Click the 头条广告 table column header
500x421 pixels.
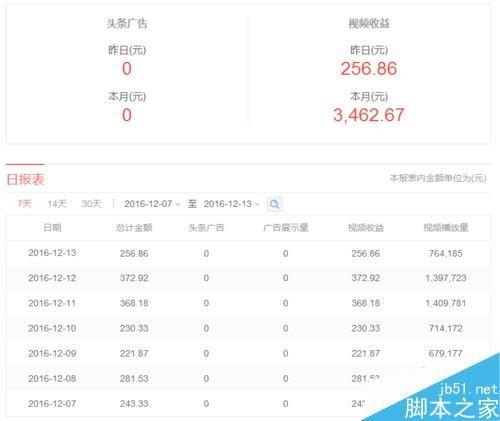tap(206, 228)
